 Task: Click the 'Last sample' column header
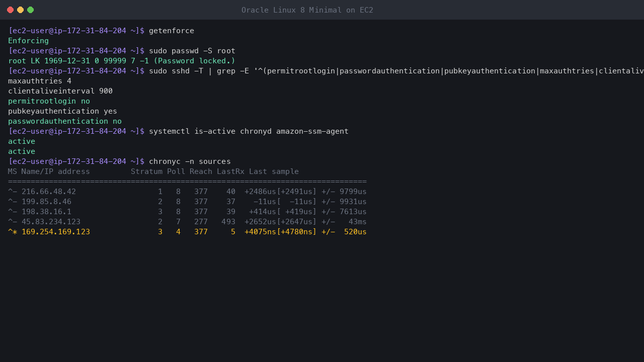[x=274, y=171]
